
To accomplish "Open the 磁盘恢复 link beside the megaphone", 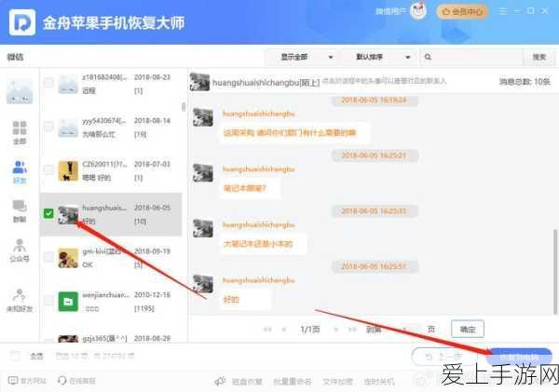I will 247,382.
